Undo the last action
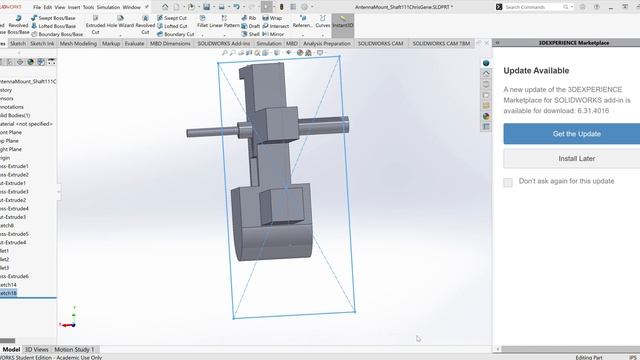Screen dimensions: 640x360 click(236, 7)
